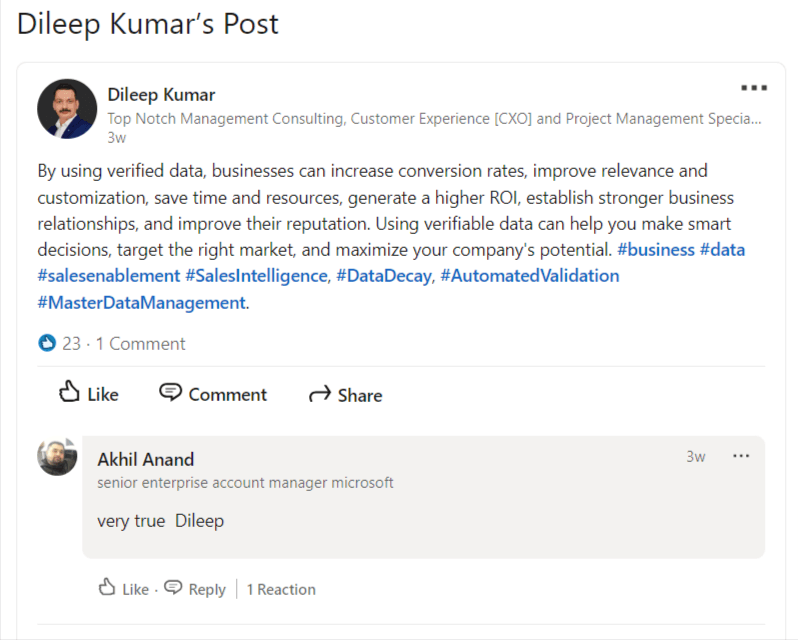Open the #SalesIntelligence hashtag
Viewport: 798px width, 640px height.
[256, 275]
